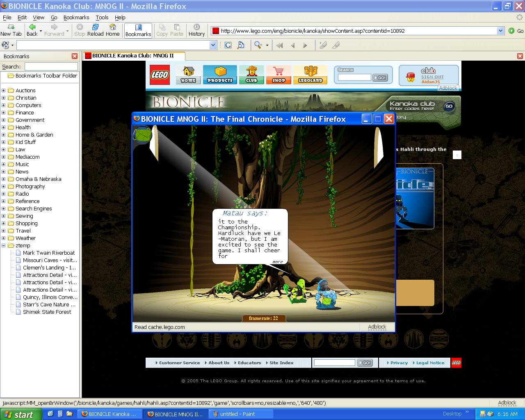Close the Bookmarks sidebar panel
This screenshot has height=420, width=525.
[75, 56]
